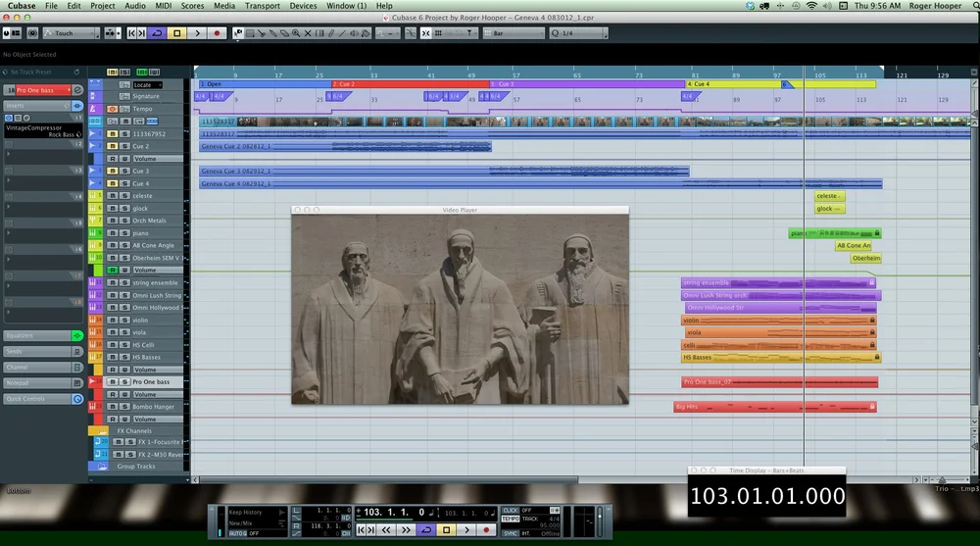Image resolution: width=980 pixels, height=546 pixels.
Task: Open the File menu
Action: pyautogui.click(x=51, y=6)
